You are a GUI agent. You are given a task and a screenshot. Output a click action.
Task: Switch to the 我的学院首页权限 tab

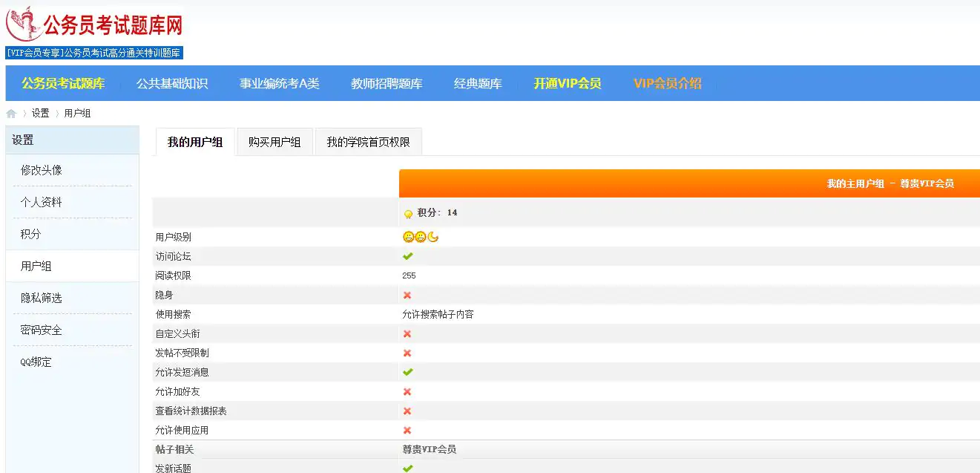(369, 142)
